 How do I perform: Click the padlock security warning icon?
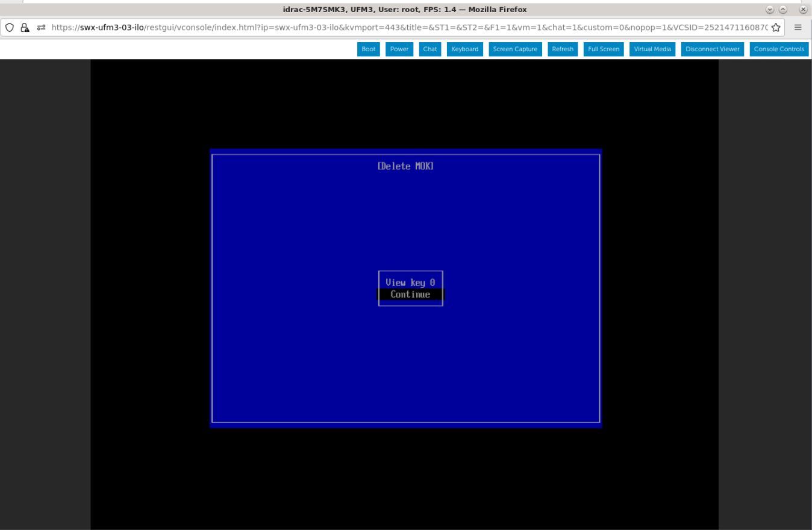tap(24, 27)
